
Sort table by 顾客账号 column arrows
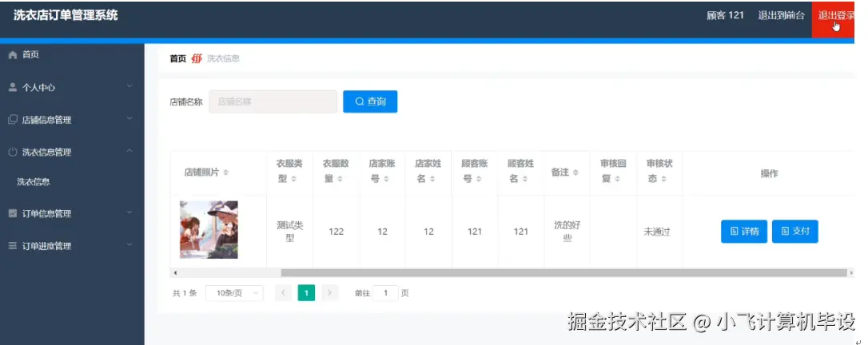point(479,179)
